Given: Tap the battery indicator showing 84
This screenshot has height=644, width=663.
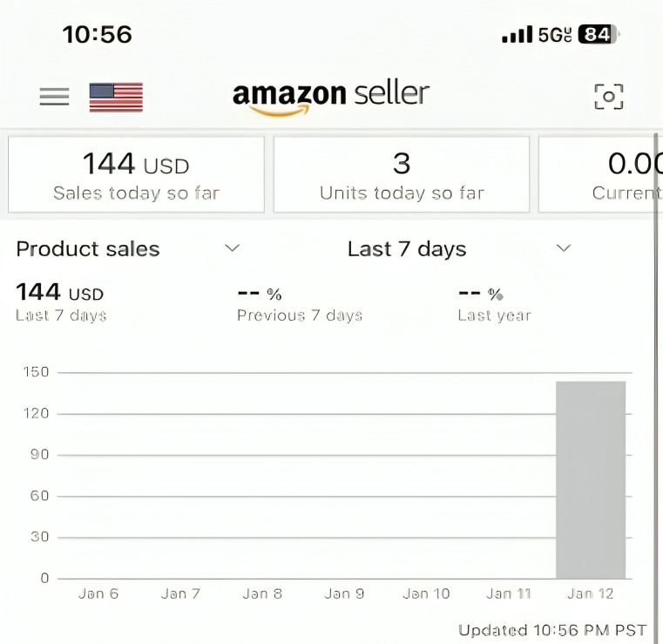Looking at the screenshot, I should pyautogui.click(x=599, y=34).
